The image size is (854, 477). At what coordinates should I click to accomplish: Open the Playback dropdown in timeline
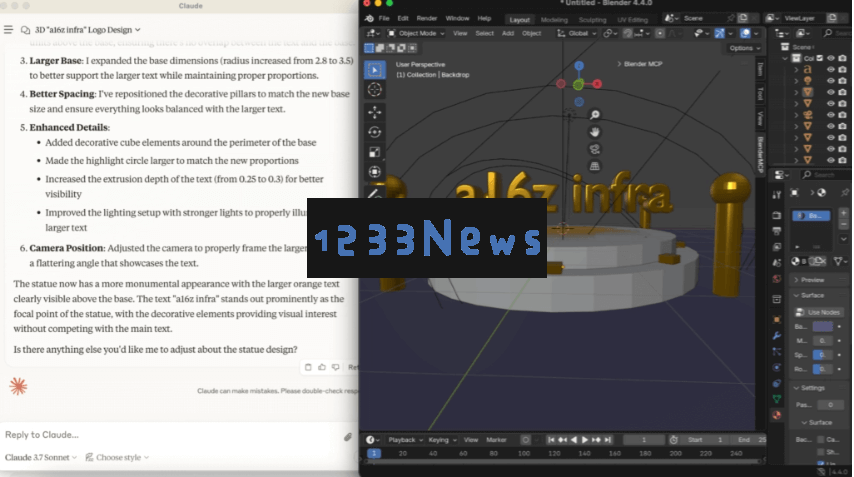pyautogui.click(x=405, y=439)
